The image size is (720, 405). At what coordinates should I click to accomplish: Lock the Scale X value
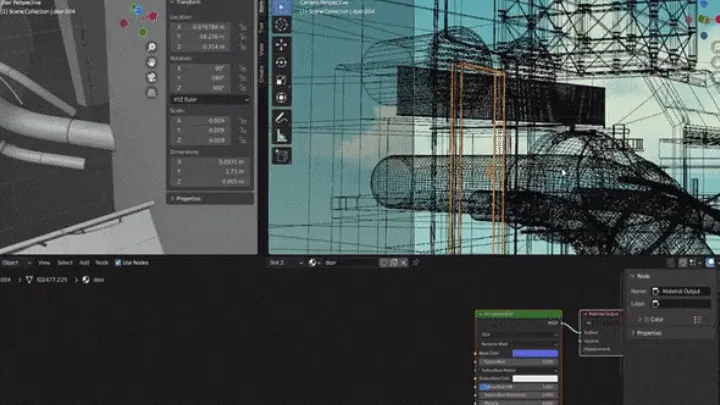(x=243, y=121)
